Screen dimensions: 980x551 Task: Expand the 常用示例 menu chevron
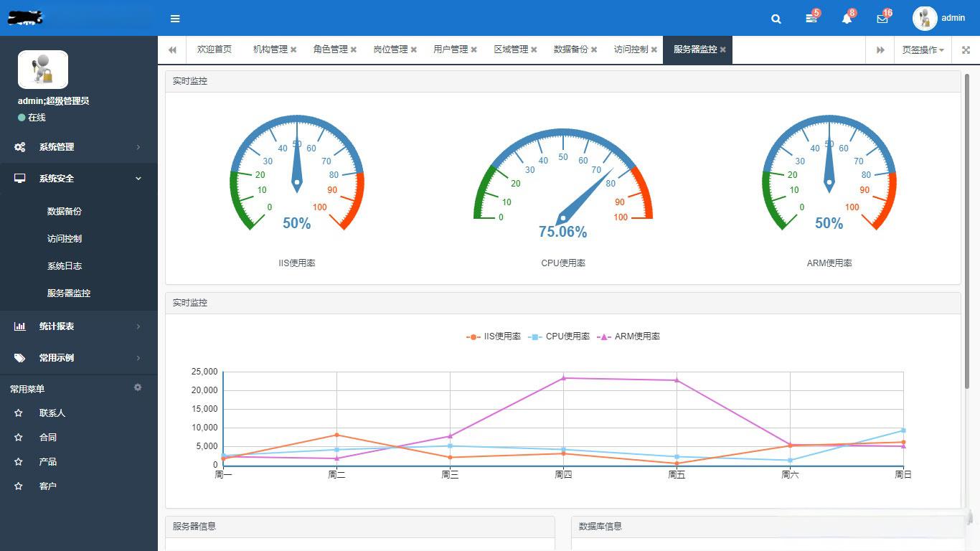tap(138, 358)
